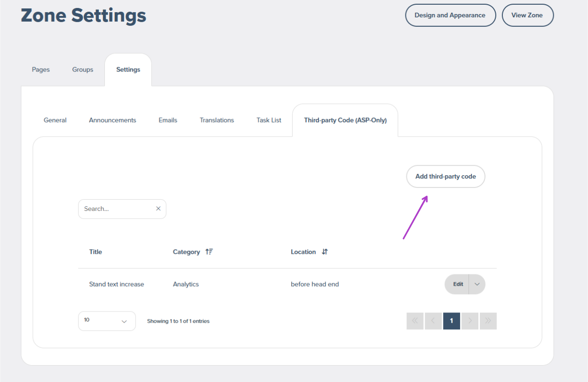This screenshot has width=588, height=382.
Task: Switch to the Emails tab
Action: 167,120
